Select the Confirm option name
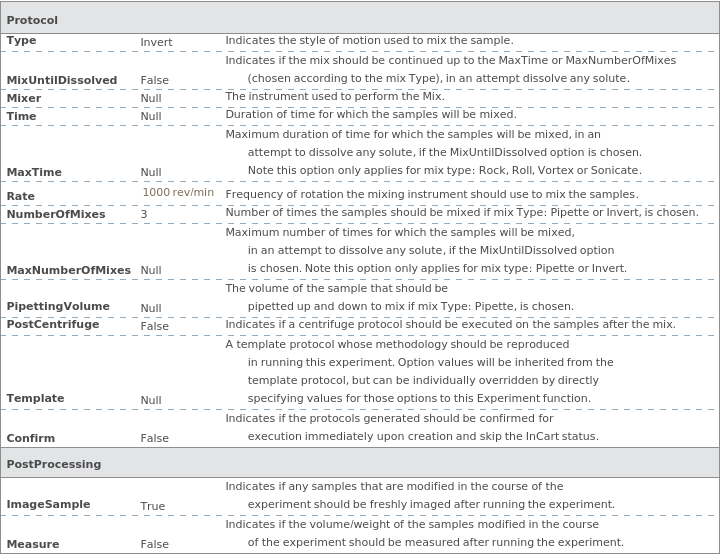Image resolution: width=720 pixels, height=556 pixels. coord(31,438)
